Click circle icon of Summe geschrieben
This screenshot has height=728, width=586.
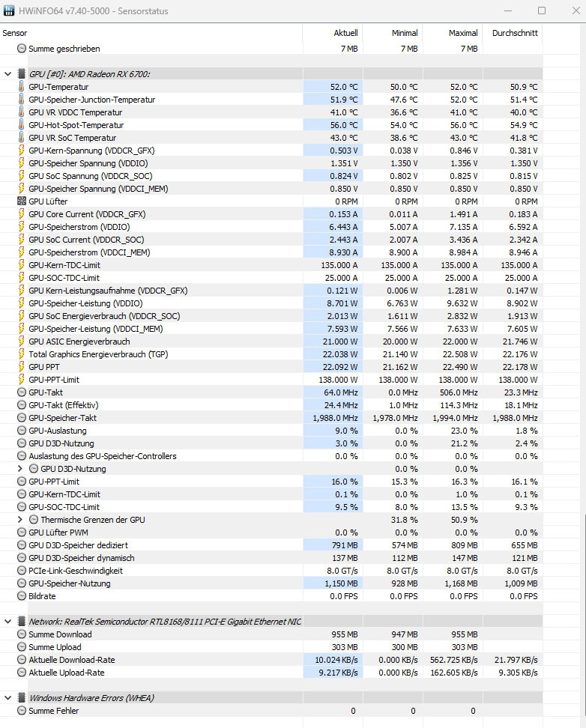point(22,49)
